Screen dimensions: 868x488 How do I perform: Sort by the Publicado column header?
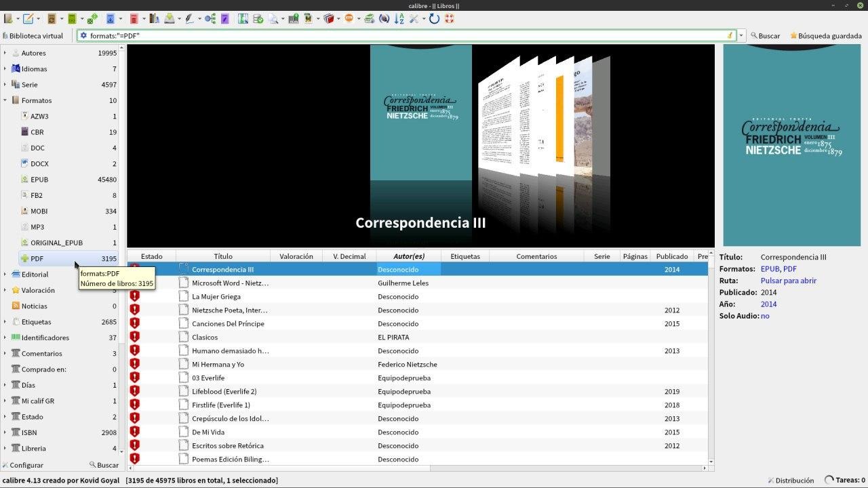[x=672, y=256]
